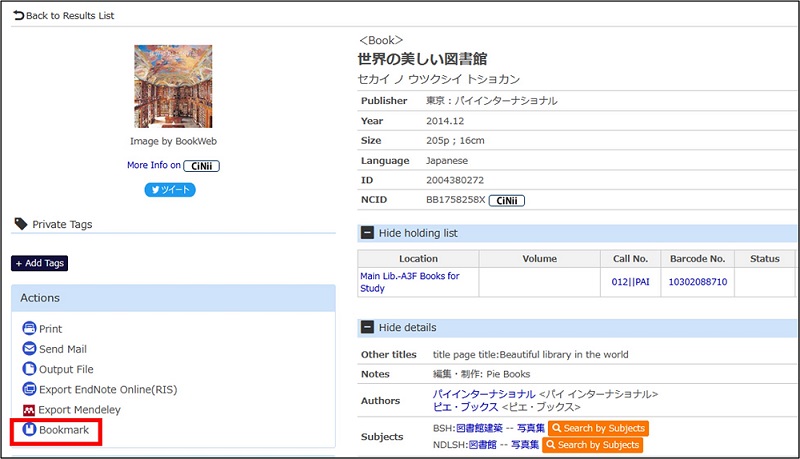Open More Info on link

click(154, 165)
